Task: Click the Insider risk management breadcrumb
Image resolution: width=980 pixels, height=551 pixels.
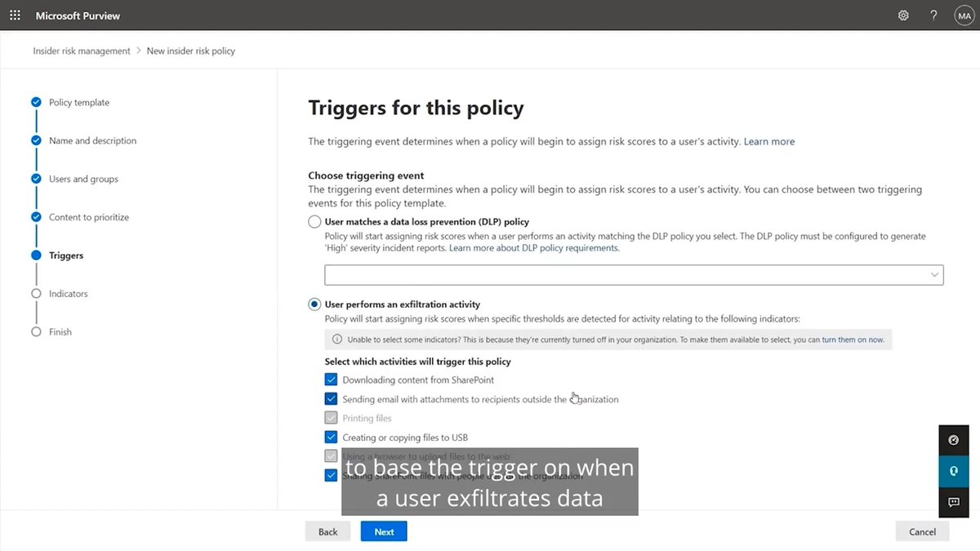Action: pyautogui.click(x=81, y=50)
